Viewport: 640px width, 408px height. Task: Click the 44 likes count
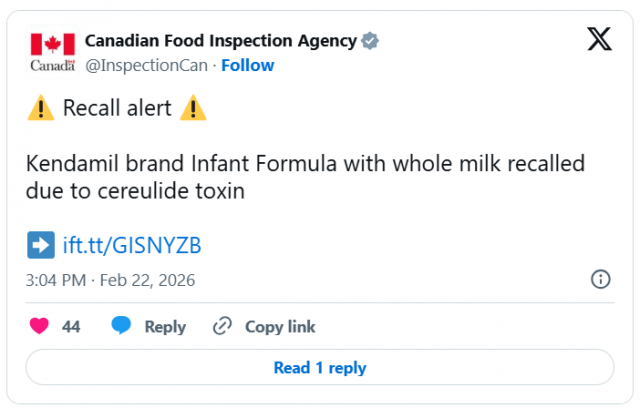coord(71,326)
